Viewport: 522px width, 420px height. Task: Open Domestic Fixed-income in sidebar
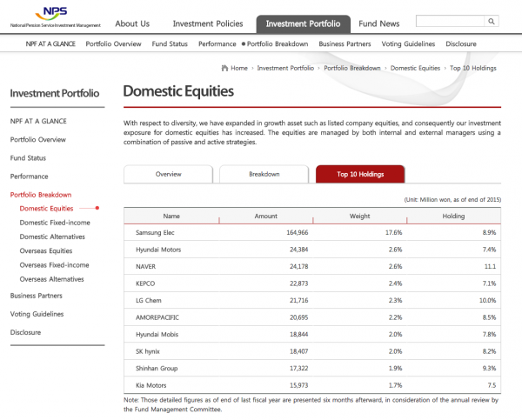(55, 223)
